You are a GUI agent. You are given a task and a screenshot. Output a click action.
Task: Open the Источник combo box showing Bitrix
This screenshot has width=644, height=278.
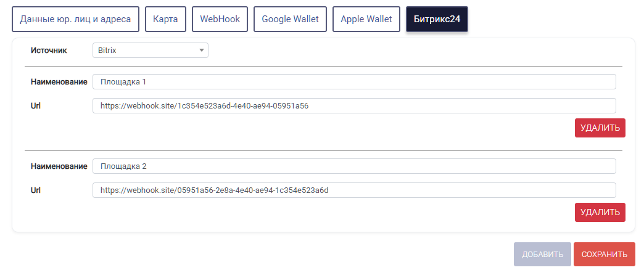click(x=151, y=51)
